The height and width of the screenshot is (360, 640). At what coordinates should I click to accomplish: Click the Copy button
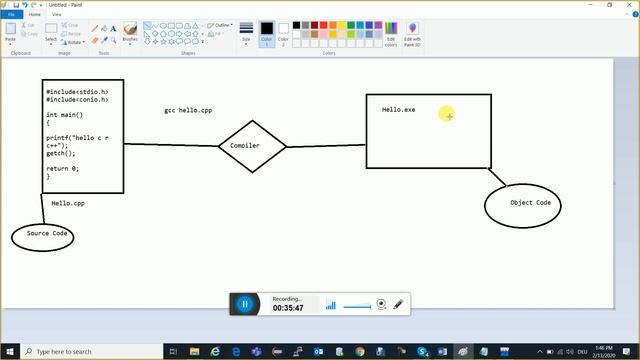click(x=29, y=34)
